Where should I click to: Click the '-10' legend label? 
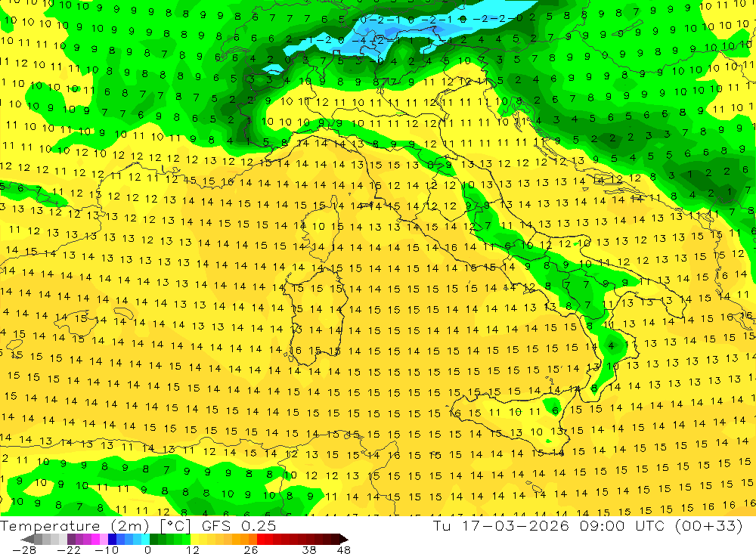click(107, 549)
